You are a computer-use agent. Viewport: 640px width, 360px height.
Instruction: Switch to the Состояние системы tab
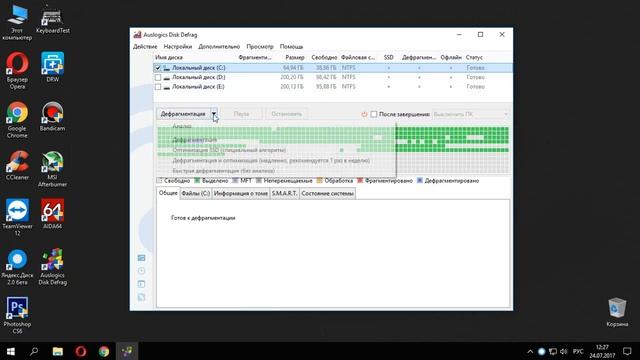(327, 193)
